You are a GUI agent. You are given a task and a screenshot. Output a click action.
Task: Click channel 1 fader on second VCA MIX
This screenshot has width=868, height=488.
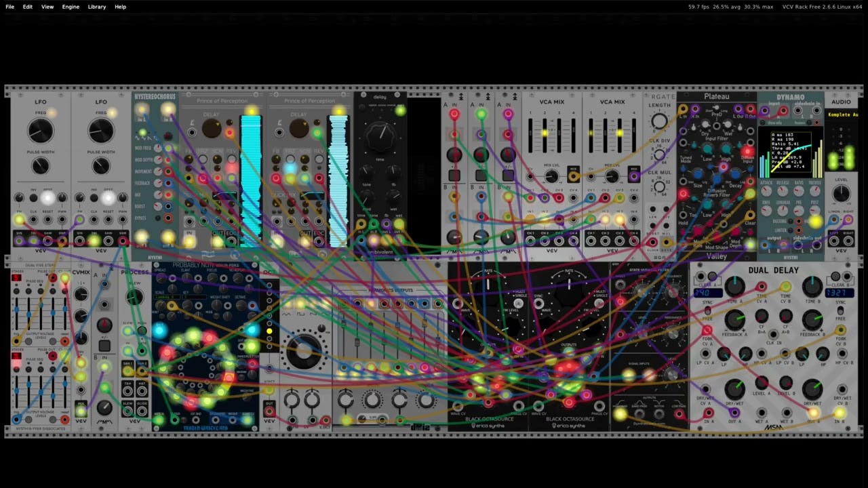coord(591,136)
